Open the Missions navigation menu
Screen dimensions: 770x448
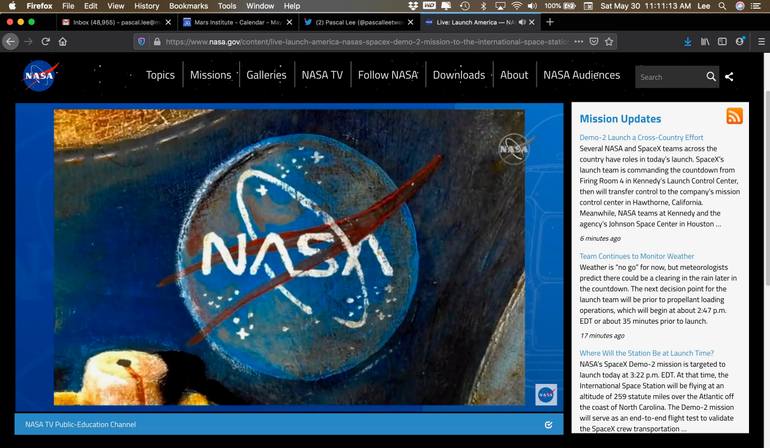click(x=211, y=75)
